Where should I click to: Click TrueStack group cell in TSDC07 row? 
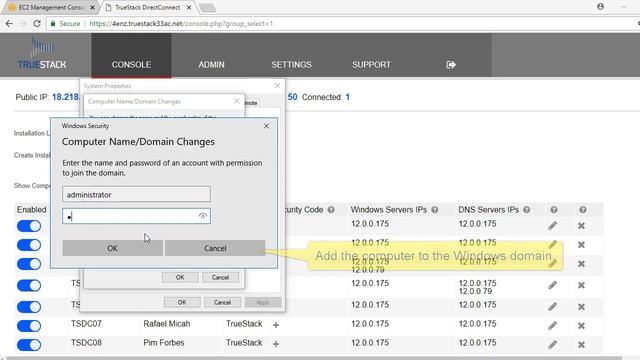point(244,324)
